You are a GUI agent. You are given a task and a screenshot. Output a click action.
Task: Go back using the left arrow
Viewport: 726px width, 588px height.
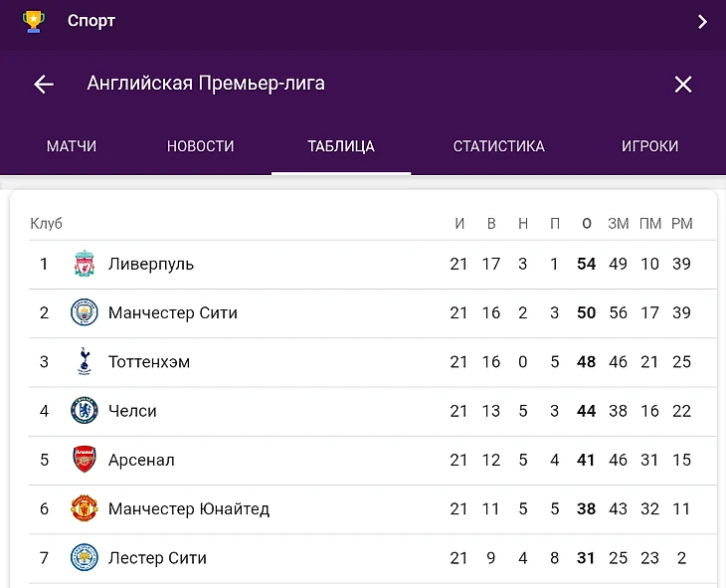(44, 85)
